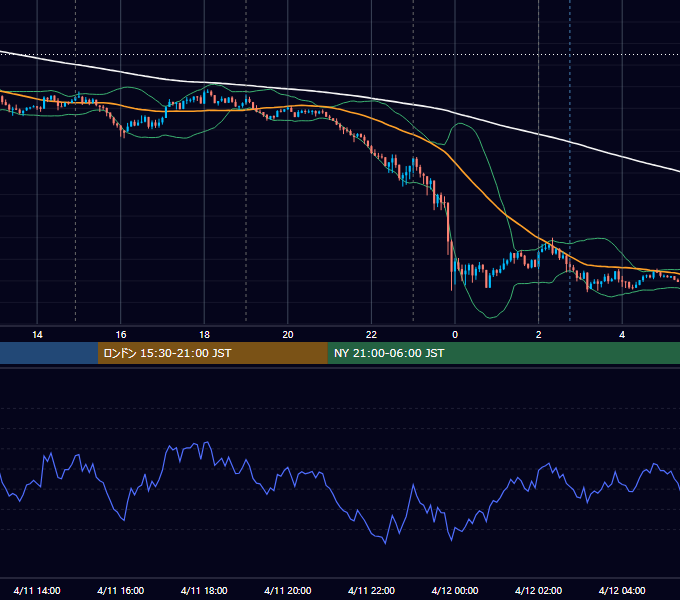This screenshot has height=600, width=680.
Task: Select the NY 21:00-06:00 JST session bar
Action: pyautogui.click(x=503, y=353)
